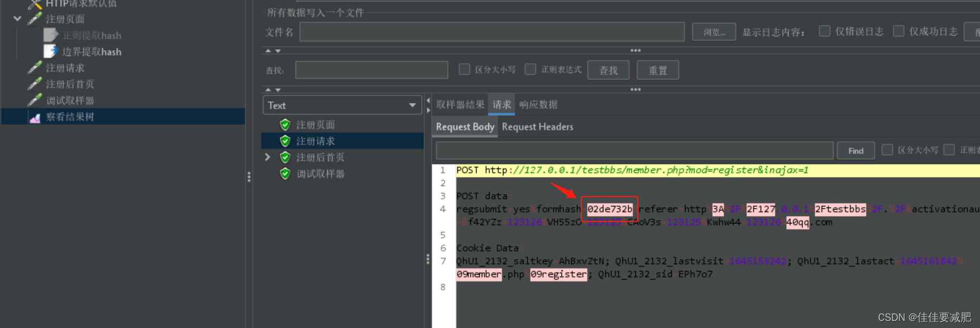Click the splitter dots left of request body
980x328 pixels.
tap(428, 259)
